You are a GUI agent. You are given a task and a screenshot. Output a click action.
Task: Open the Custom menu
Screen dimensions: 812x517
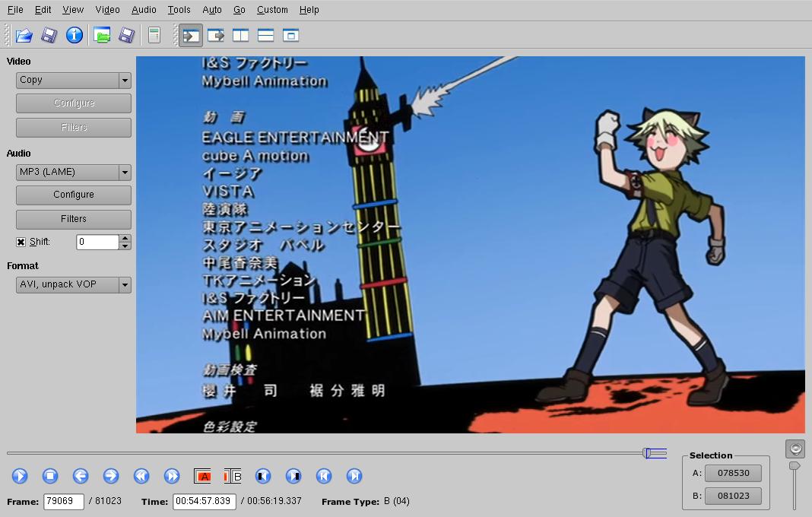tap(272, 10)
